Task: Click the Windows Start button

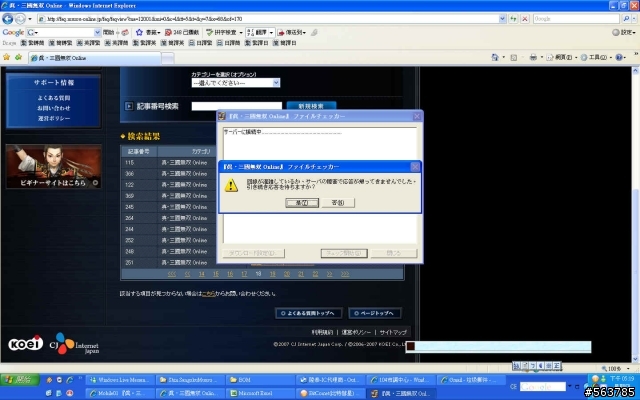Action: [x=19, y=380]
